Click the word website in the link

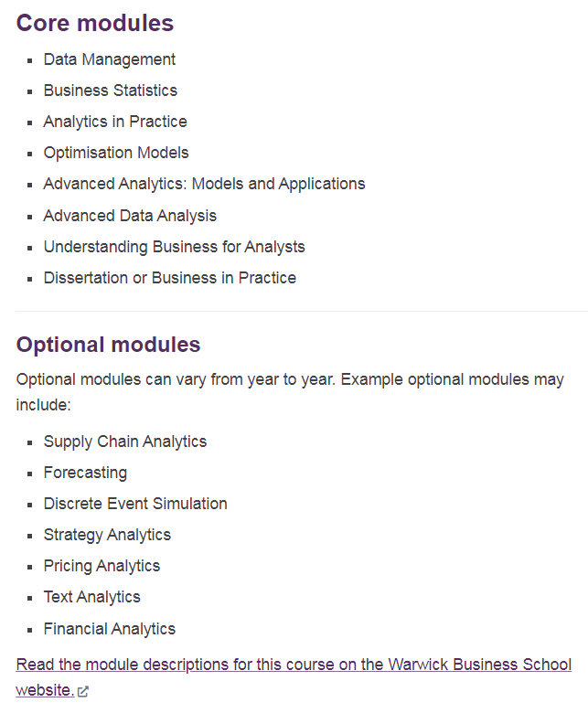click(44, 690)
